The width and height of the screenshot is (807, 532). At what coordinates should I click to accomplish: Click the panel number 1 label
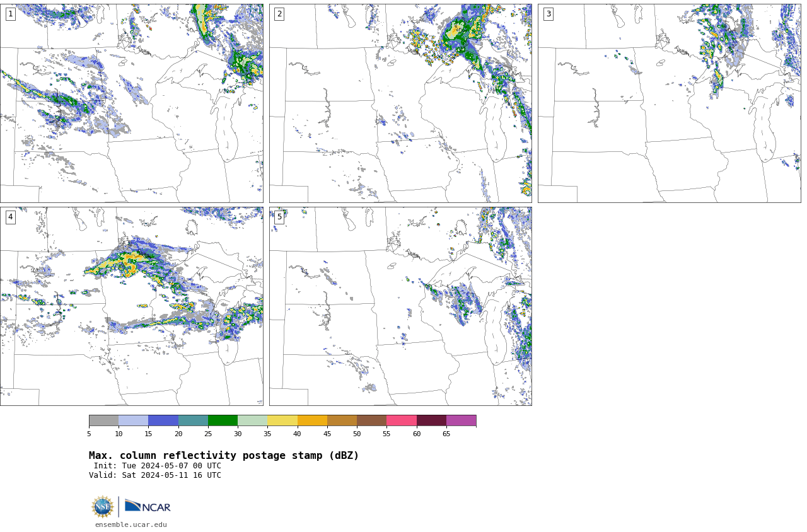click(10, 14)
